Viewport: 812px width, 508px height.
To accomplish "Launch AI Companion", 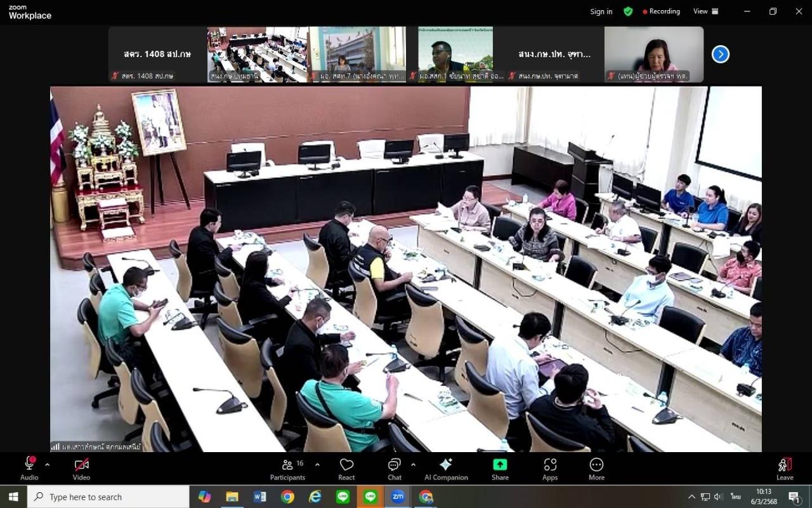I will coord(446,469).
